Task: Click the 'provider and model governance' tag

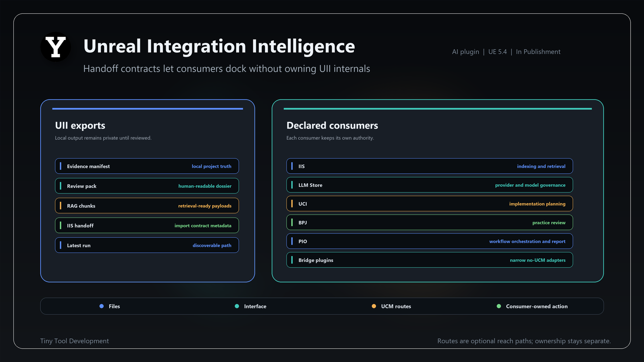Action: coord(530,185)
